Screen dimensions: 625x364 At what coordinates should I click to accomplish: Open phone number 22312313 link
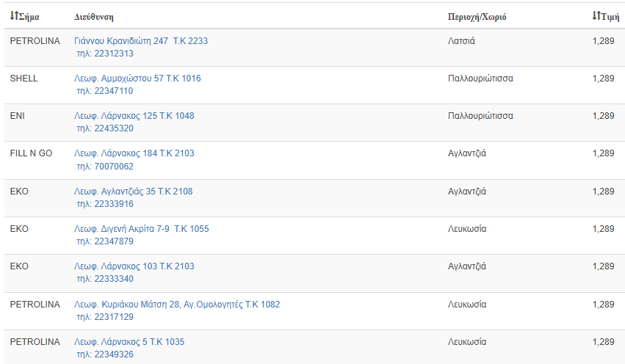pyautogui.click(x=114, y=54)
